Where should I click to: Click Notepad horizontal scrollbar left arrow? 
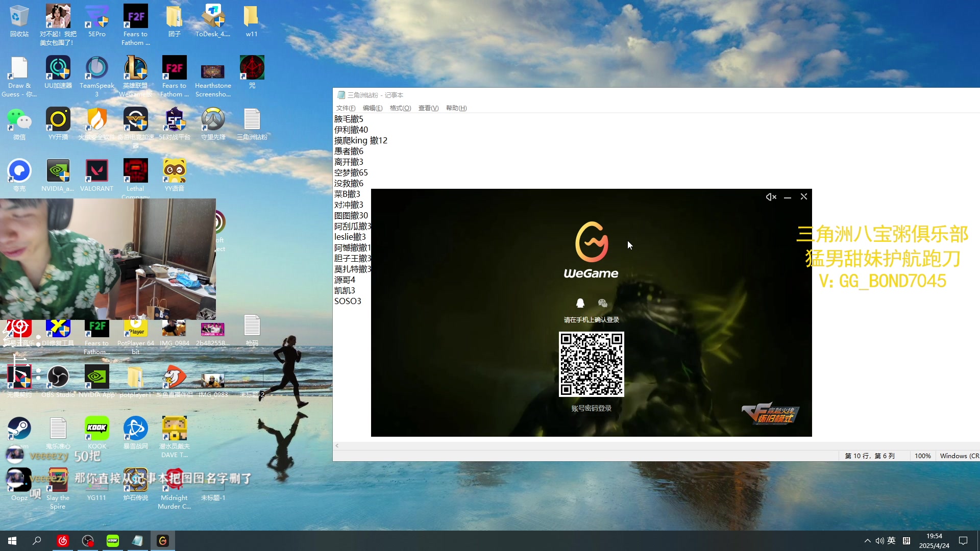(x=337, y=445)
